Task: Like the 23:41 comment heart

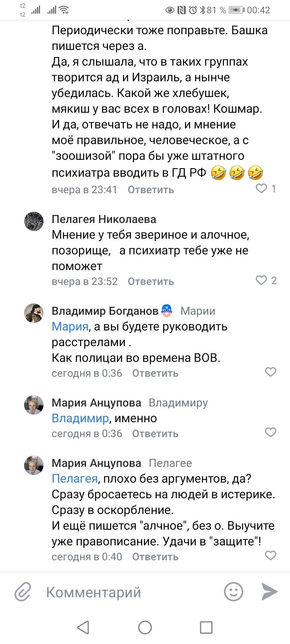Action: coord(262,188)
